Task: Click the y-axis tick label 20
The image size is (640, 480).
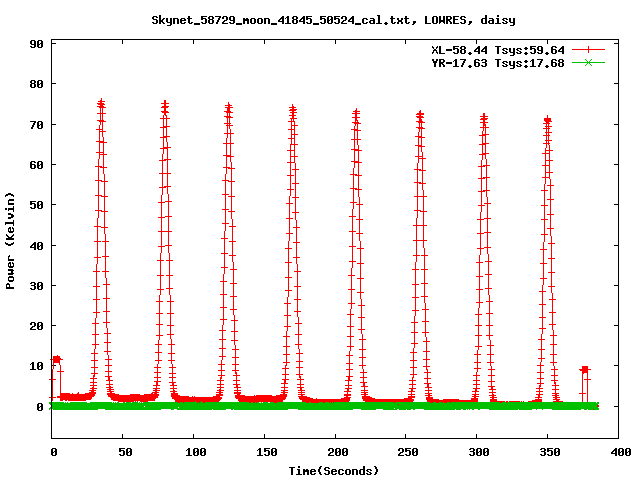Action: tap(37, 326)
